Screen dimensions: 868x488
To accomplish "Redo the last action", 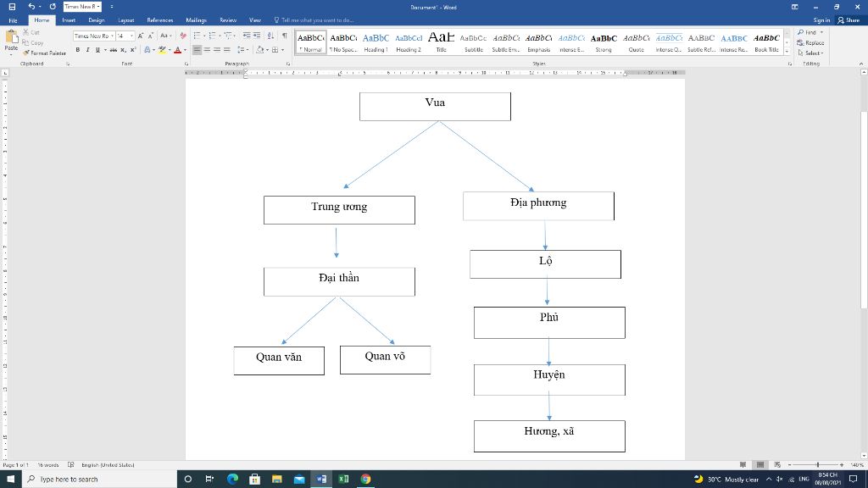I will (x=53, y=7).
